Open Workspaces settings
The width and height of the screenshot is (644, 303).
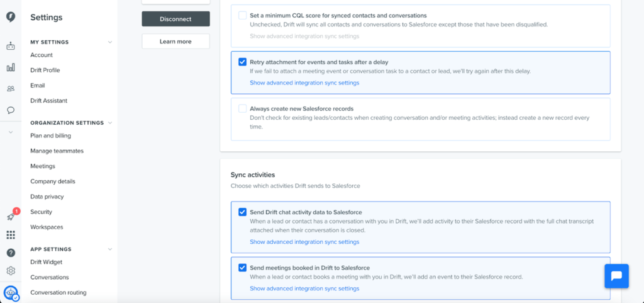pos(47,227)
